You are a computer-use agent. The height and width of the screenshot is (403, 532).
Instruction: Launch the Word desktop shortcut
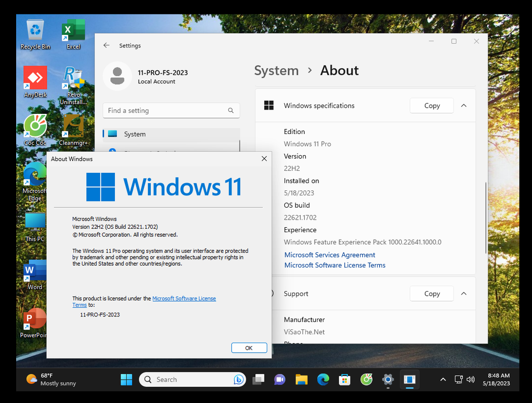coord(35,275)
